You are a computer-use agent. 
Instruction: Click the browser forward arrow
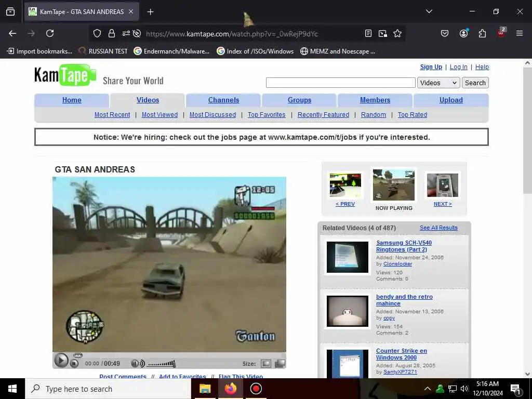(x=31, y=33)
